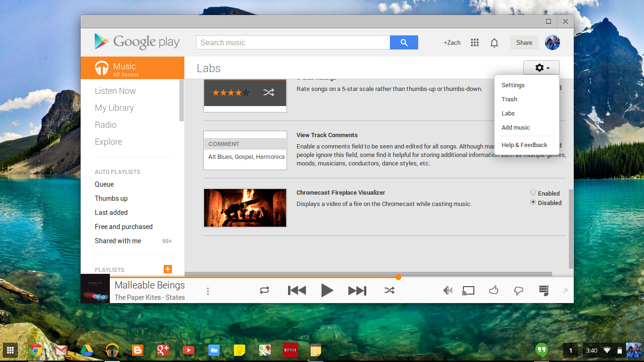Click the blue search magnifier button

(x=404, y=42)
